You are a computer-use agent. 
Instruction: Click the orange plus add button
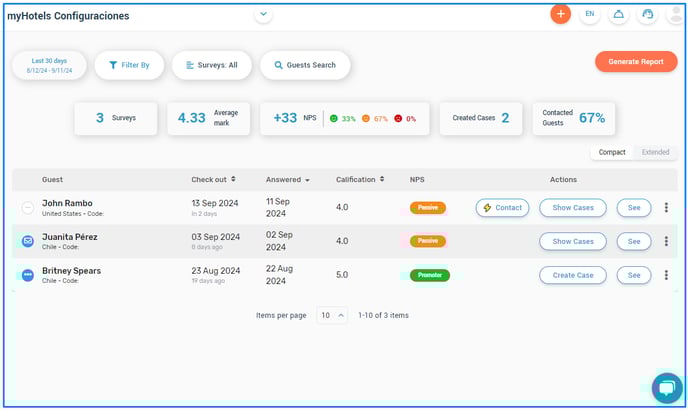(x=560, y=14)
